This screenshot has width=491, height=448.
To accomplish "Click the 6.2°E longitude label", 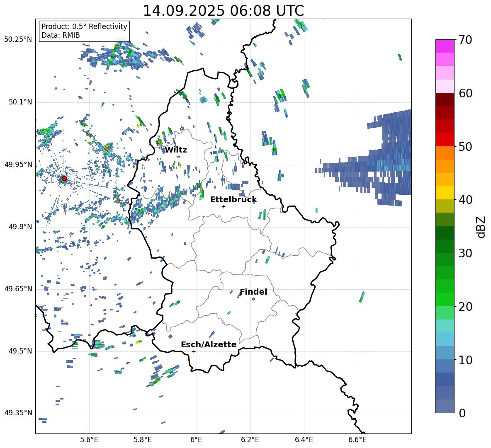I will [250, 440].
